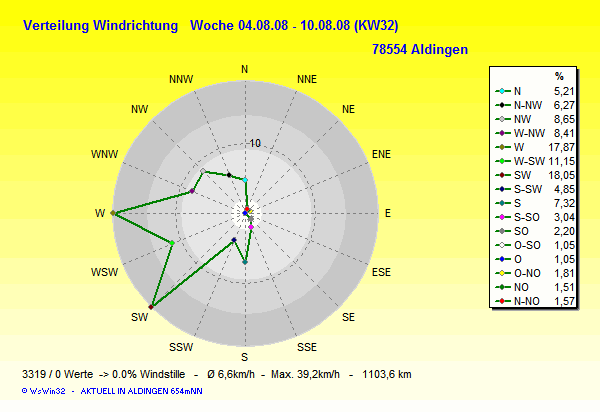Click the SW data point on the chart

pos(151,306)
